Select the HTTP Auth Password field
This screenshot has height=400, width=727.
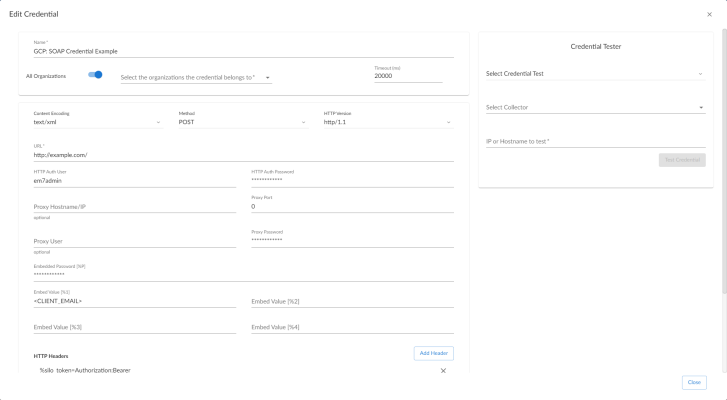point(351,181)
